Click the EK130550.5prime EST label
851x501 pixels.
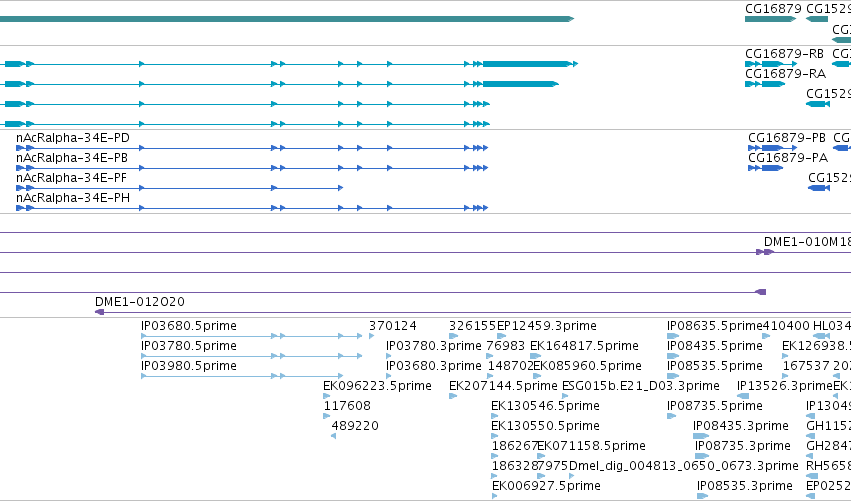pyautogui.click(x=545, y=426)
